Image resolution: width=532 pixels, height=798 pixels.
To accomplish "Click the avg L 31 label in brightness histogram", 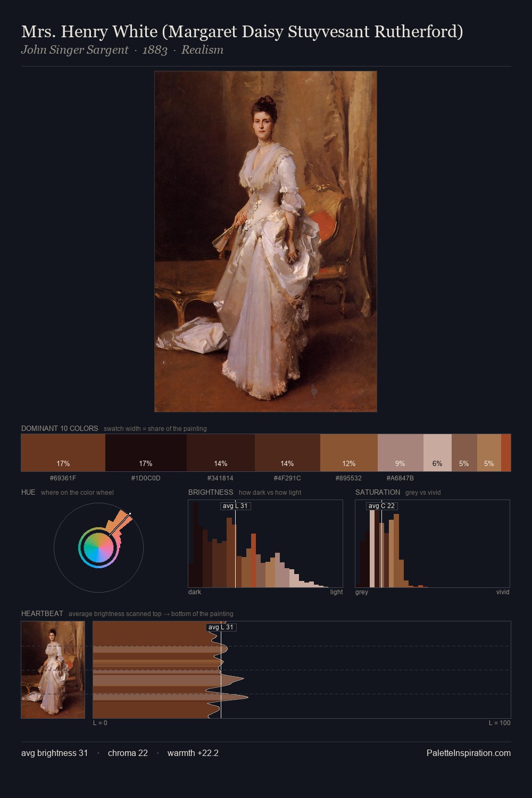I will click(x=235, y=506).
